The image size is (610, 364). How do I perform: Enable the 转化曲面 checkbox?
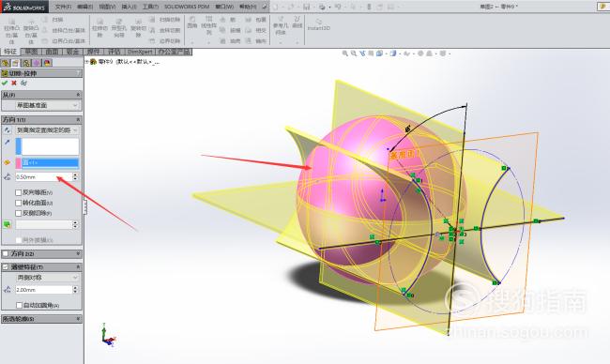[x=18, y=203]
